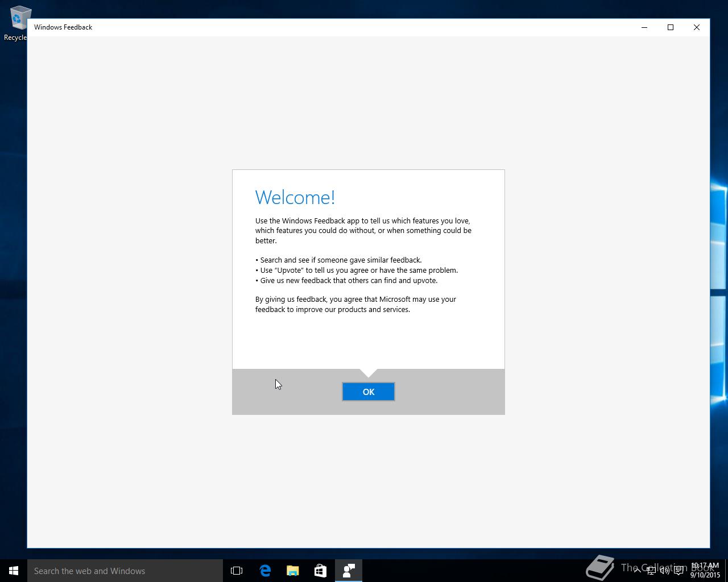Maximize the Windows Feedback window
The width and height of the screenshot is (728, 582).
[671, 27]
